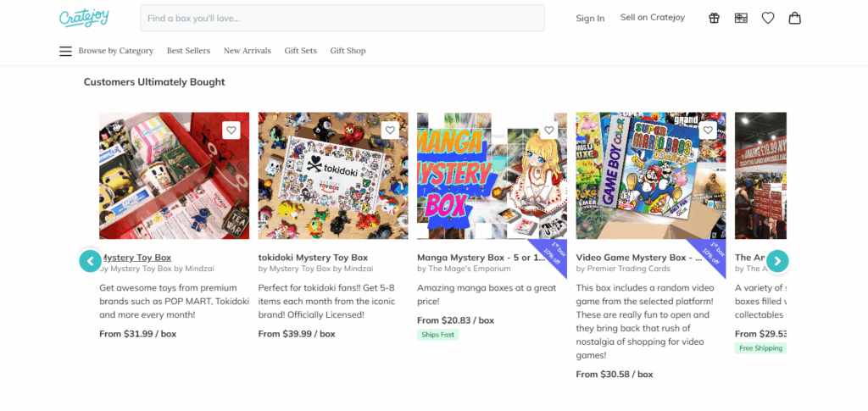Viewport: 868px width, 411px height.
Task: View the Manga Mystery Box image
Action: [492, 176]
